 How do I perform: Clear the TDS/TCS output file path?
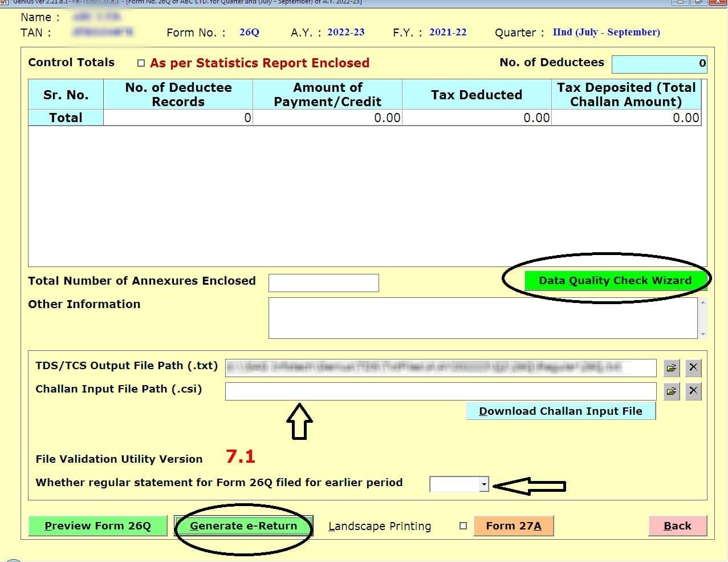693,367
